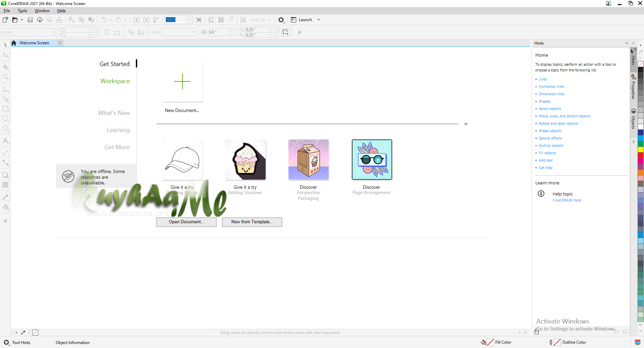Toggle Show rulers icon
This screenshot has height=348, width=644.
point(211,20)
